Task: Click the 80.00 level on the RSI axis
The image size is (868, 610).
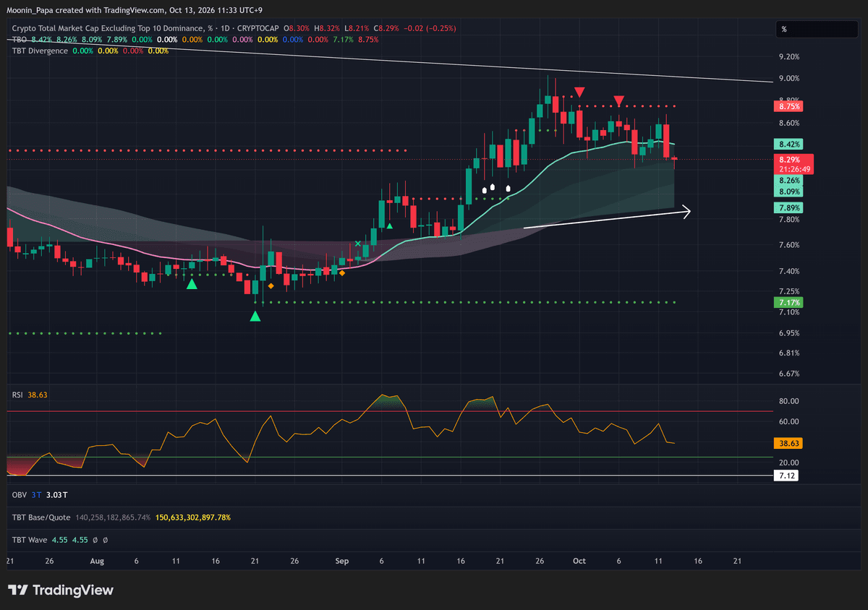Action: click(789, 401)
